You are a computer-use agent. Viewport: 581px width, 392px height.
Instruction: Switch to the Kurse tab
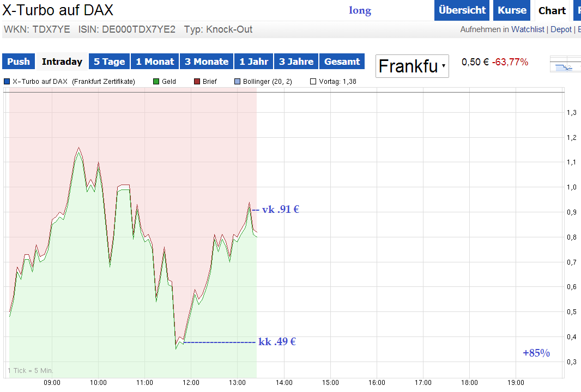[511, 10]
